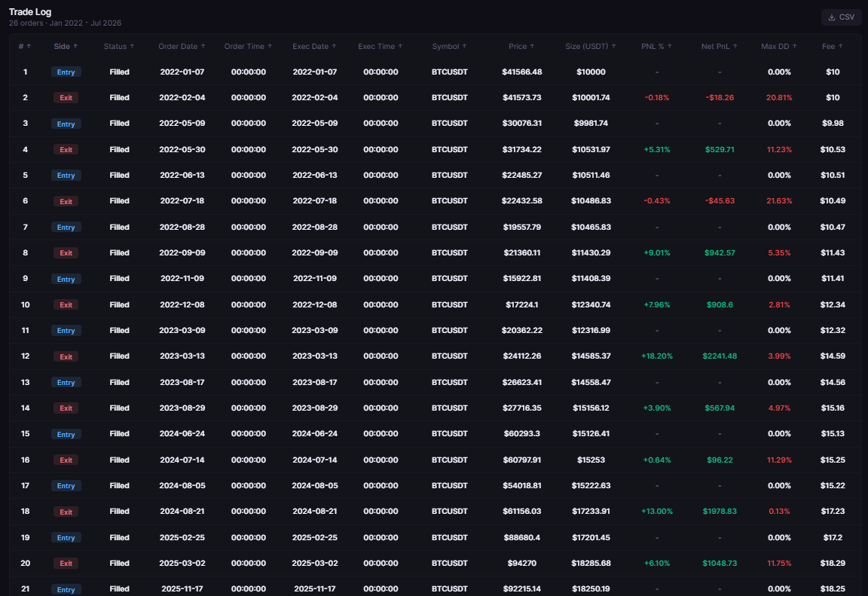Click price $60293.3
Image resolution: width=868 pixels, height=596 pixels.
coord(522,433)
